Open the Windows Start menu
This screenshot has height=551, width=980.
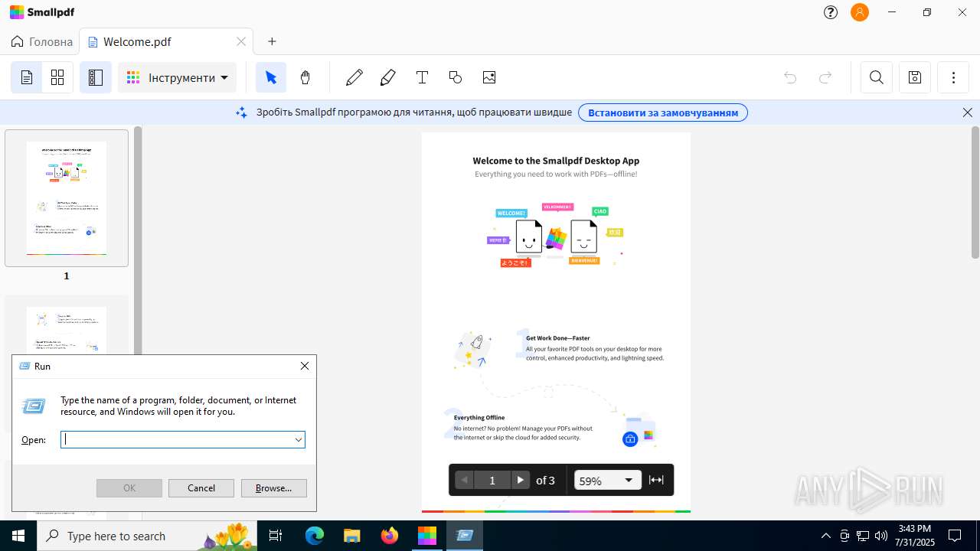(x=18, y=536)
